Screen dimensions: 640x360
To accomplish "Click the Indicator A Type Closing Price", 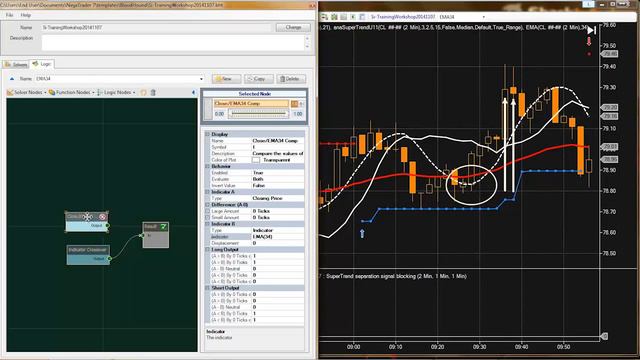I will coord(278,198).
